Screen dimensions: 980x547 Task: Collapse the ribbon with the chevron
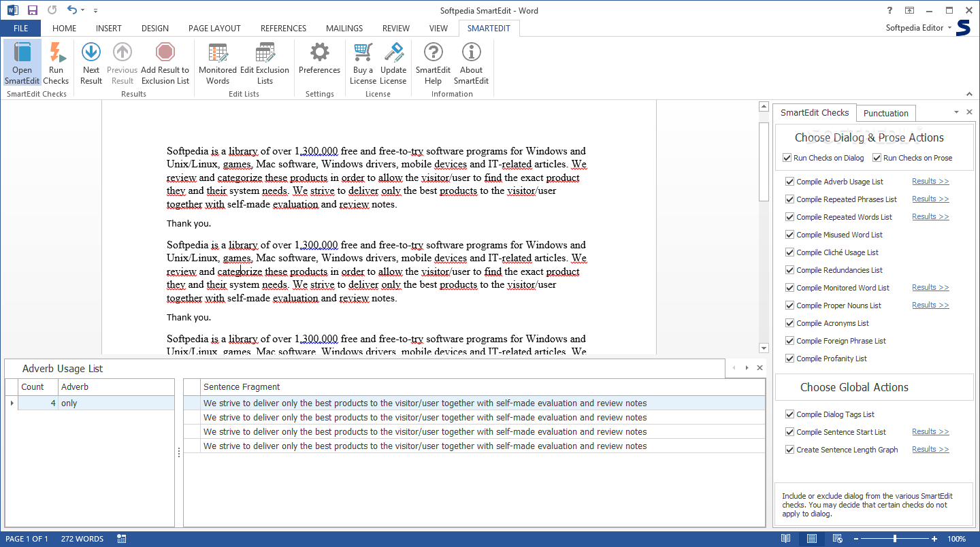coord(968,94)
